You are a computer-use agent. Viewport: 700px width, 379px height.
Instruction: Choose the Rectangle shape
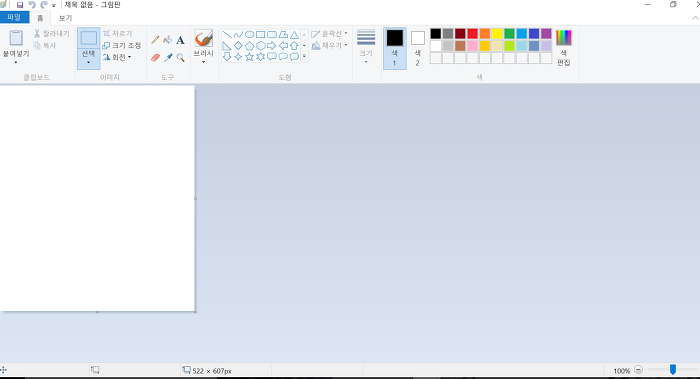(x=261, y=34)
